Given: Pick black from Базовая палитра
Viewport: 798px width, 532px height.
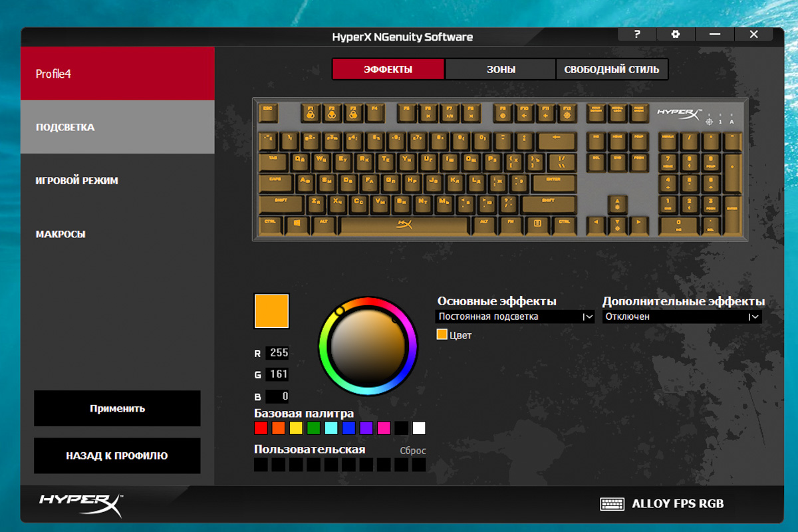Looking at the screenshot, I should (402, 428).
